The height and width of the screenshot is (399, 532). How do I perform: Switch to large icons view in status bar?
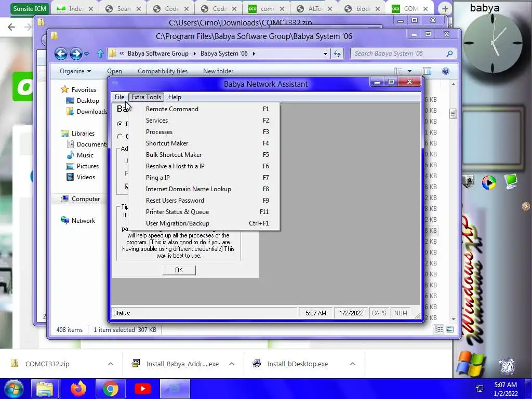[450, 329]
